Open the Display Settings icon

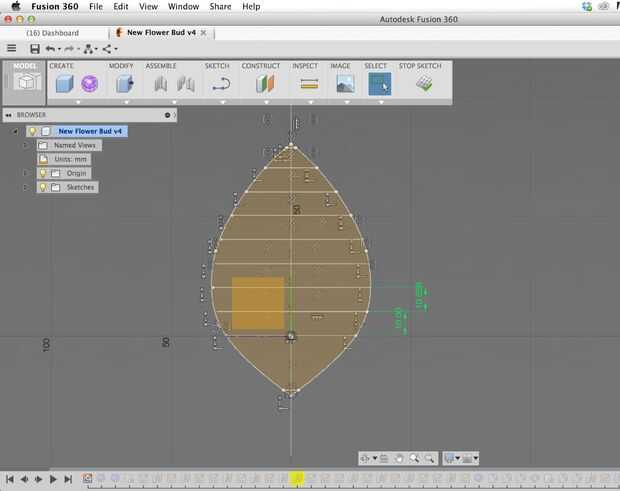449,459
